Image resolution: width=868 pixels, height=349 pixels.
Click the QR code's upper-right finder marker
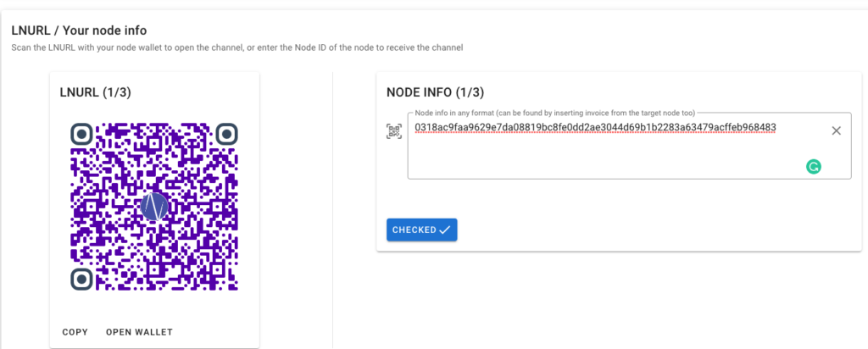click(226, 134)
